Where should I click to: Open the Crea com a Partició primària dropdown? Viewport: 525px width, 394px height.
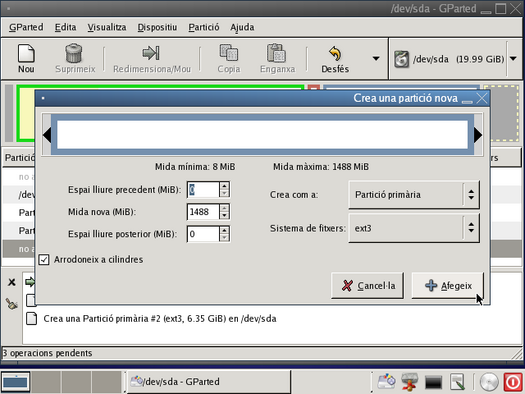(x=414, y=194)
